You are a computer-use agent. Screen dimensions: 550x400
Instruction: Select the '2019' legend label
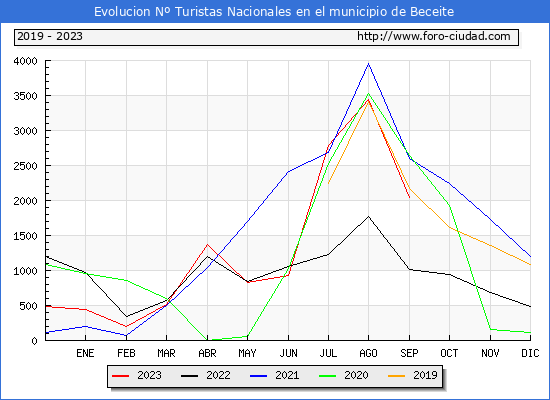pyautogui.click(x=425, y=375)
